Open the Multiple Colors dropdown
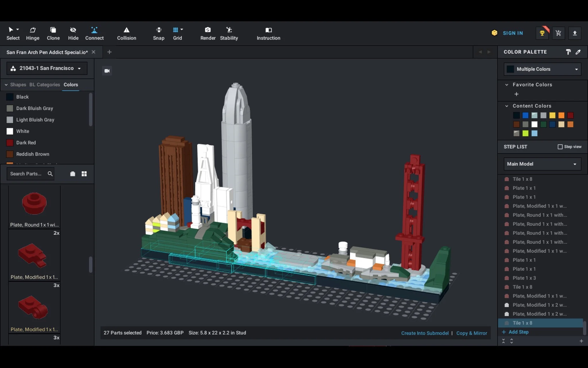 click(x=542, y=69)
